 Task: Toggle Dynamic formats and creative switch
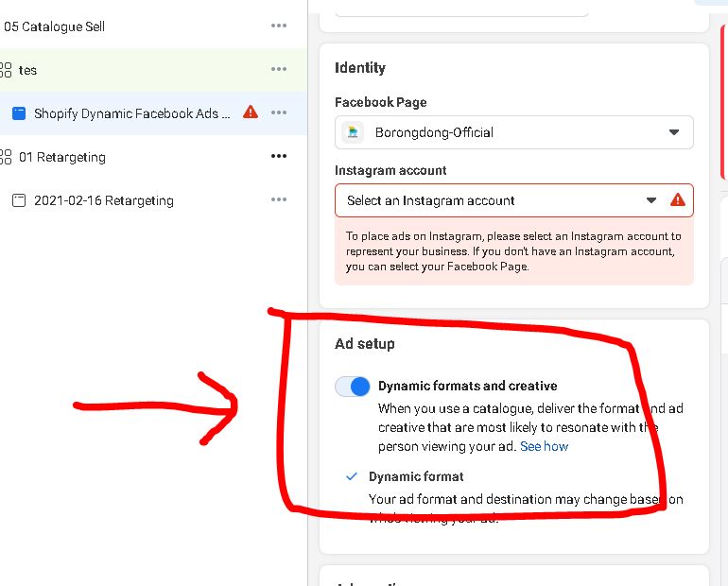[x=353, y=386]
